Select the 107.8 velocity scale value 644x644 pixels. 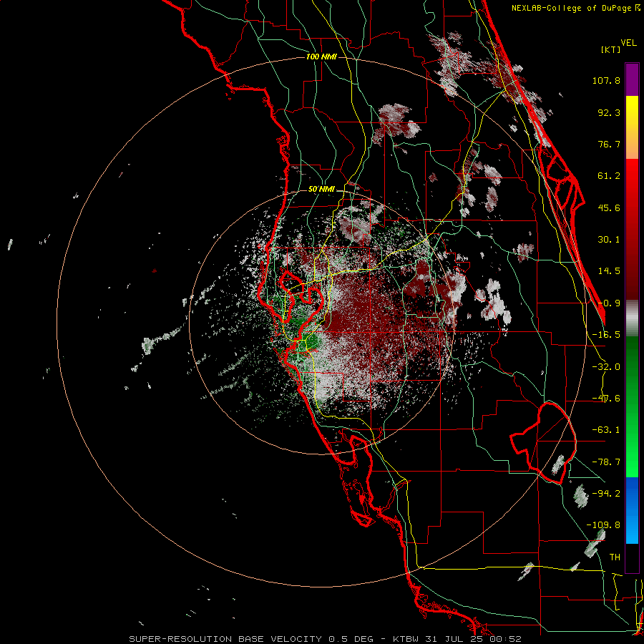(x=606, y=80)
